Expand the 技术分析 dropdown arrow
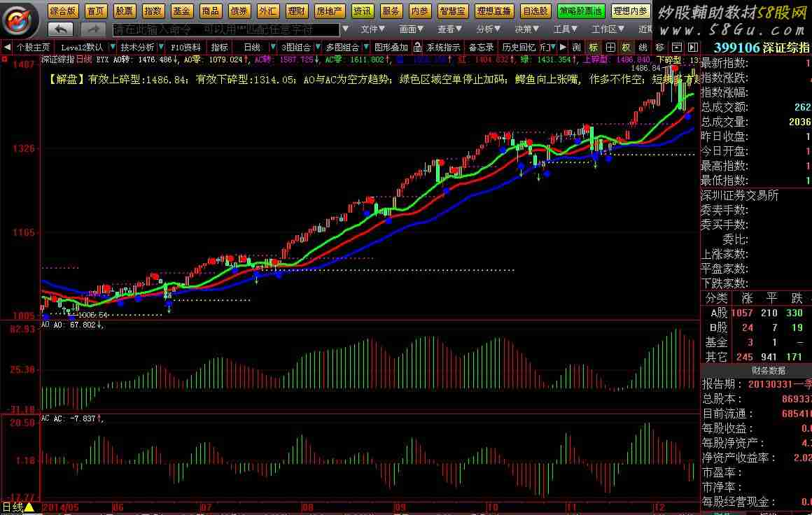812x515 pixels. [161, 48]
